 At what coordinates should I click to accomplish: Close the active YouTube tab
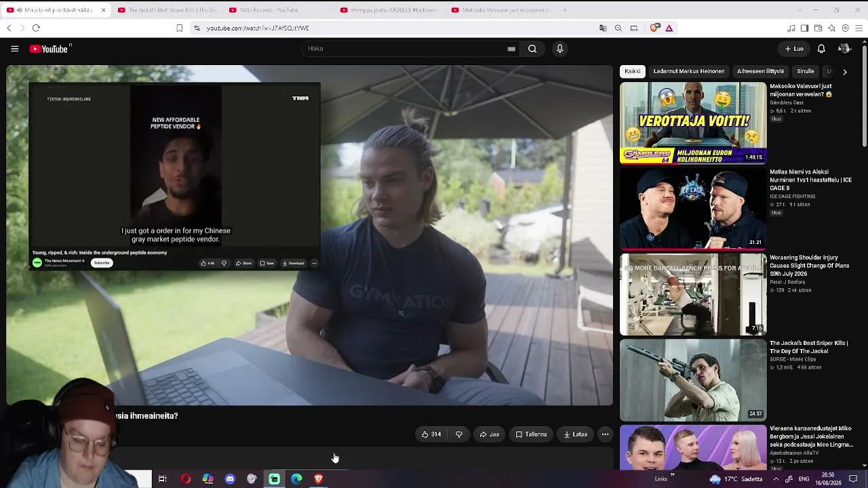[103, 10]
